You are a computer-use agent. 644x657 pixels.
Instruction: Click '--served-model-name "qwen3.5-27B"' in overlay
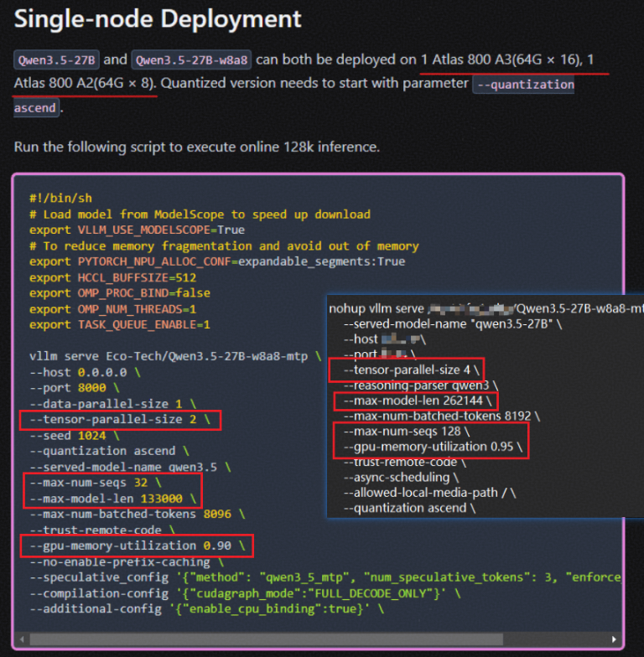tap(453, 323)
